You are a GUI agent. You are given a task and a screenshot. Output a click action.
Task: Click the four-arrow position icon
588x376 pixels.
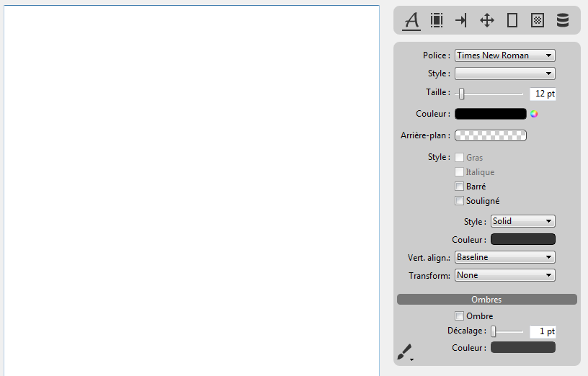(x=487, y=21)
